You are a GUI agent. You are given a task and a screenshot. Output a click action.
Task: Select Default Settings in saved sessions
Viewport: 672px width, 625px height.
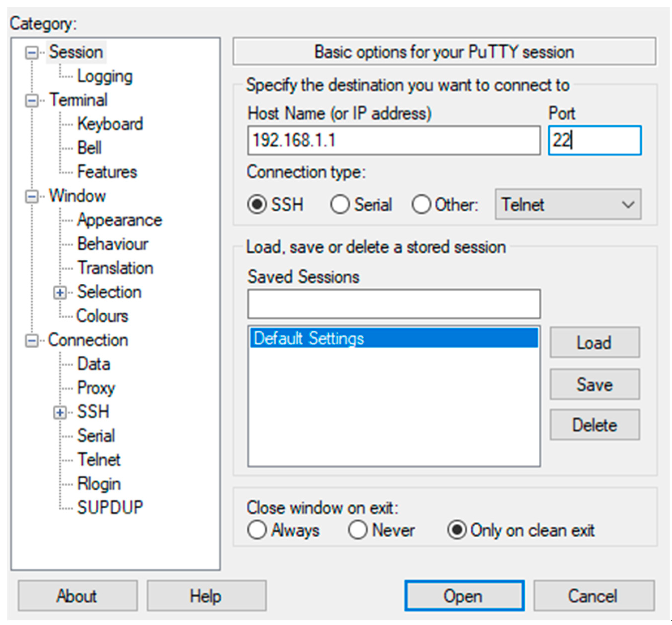(393, 338)
